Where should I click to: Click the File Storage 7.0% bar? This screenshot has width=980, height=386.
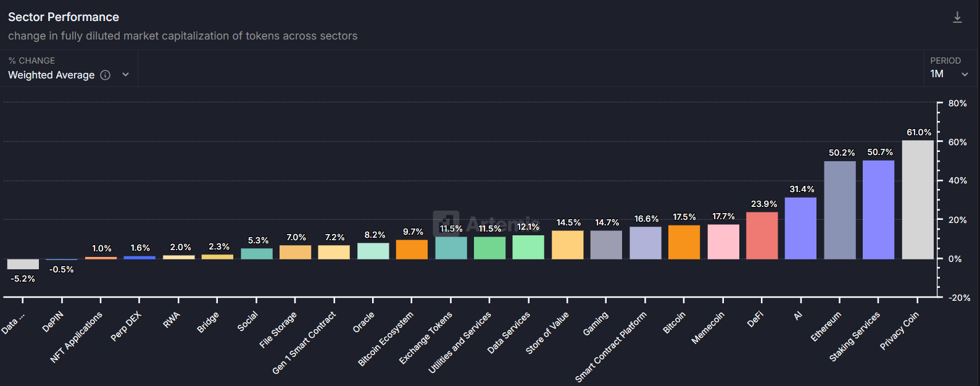coord(295,252)
